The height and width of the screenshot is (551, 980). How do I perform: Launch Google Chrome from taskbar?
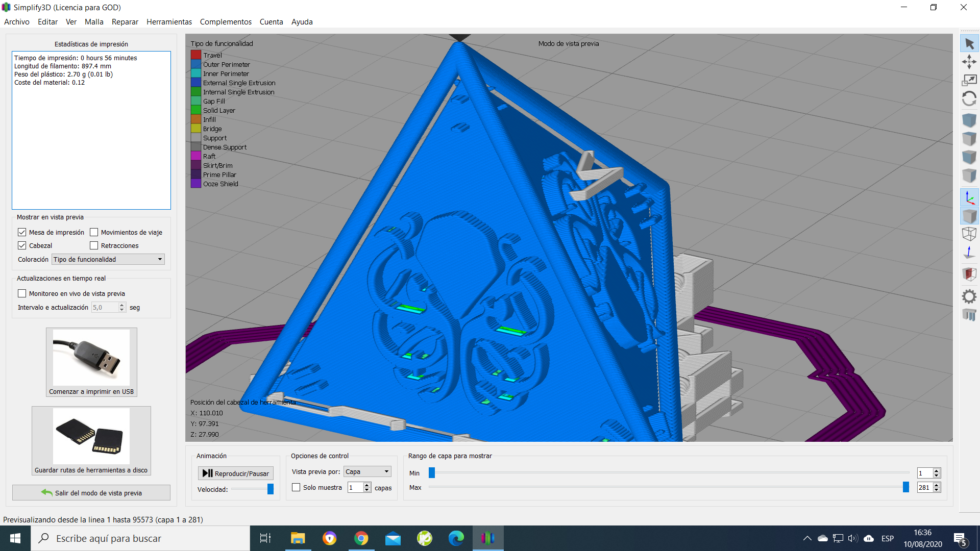pos(361,538)
